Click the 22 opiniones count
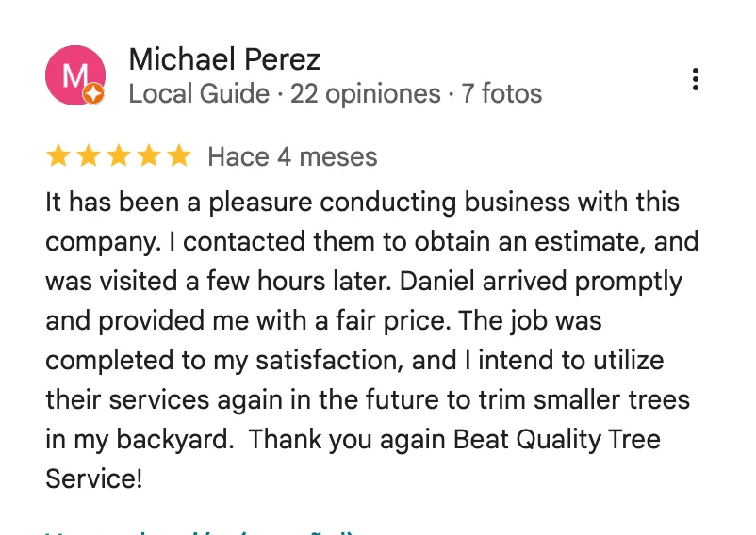The height and width of the screenshot is (535, 756). [x=366, y=94]
